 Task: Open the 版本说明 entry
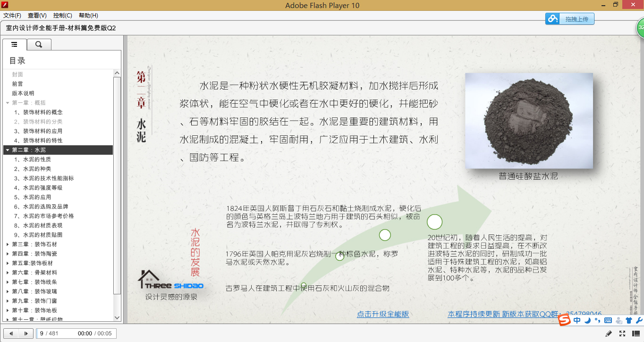[23, 93]
